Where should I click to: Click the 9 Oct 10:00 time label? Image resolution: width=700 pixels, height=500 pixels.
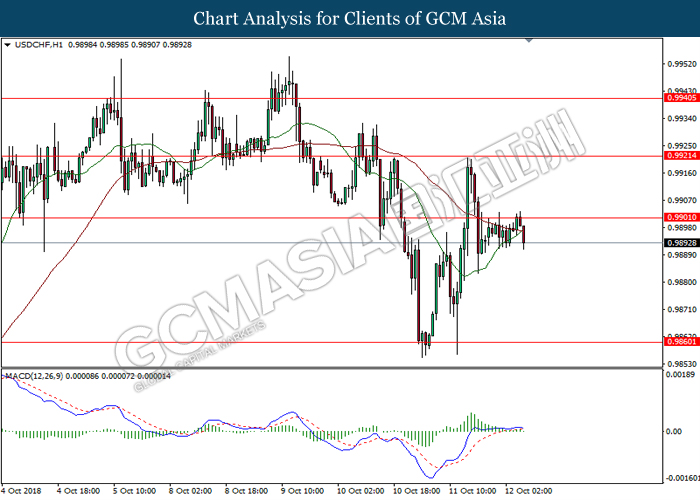(x=302, y=491)
